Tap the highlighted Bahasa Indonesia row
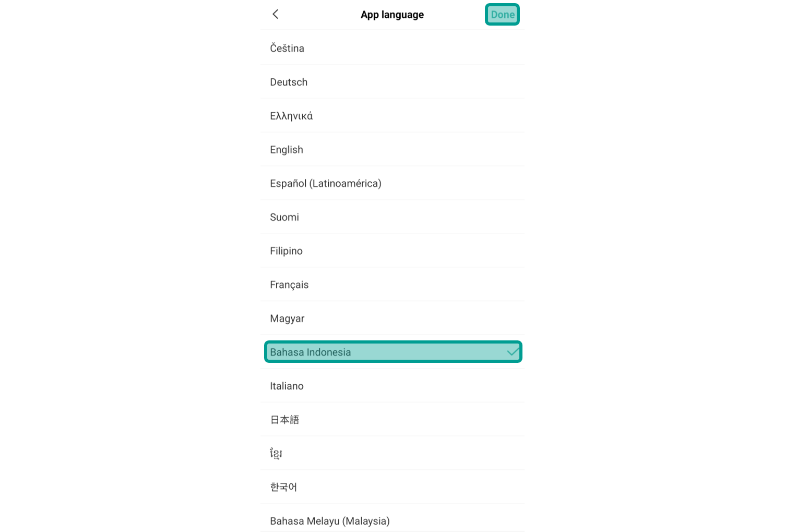Screen dimensions: 785x532 coord(393,352)
